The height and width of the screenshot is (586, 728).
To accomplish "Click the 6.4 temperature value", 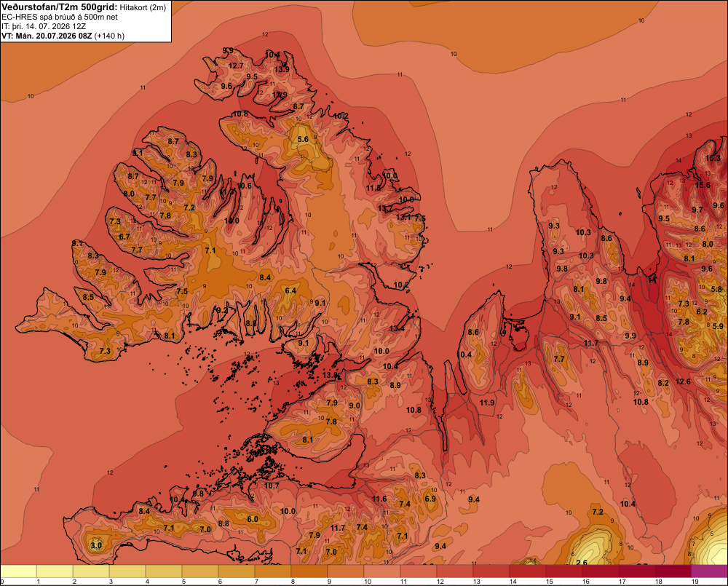I will [x=290, y=290].
